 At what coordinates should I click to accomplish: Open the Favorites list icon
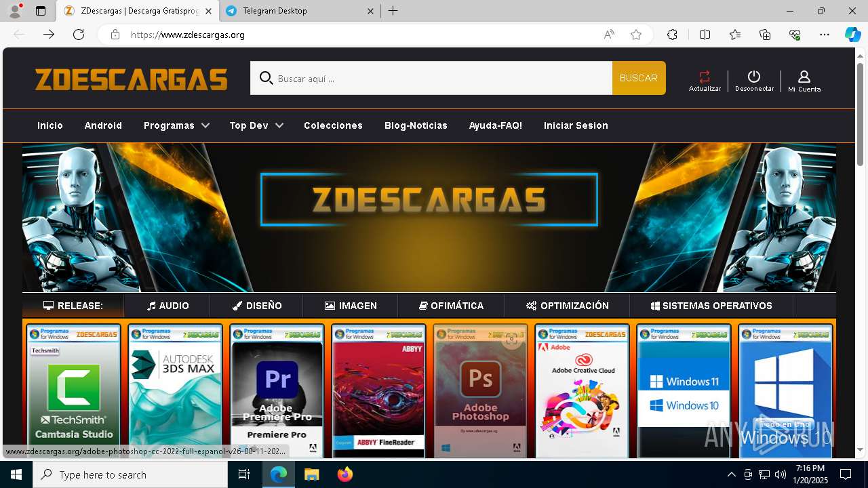(735, 35)
